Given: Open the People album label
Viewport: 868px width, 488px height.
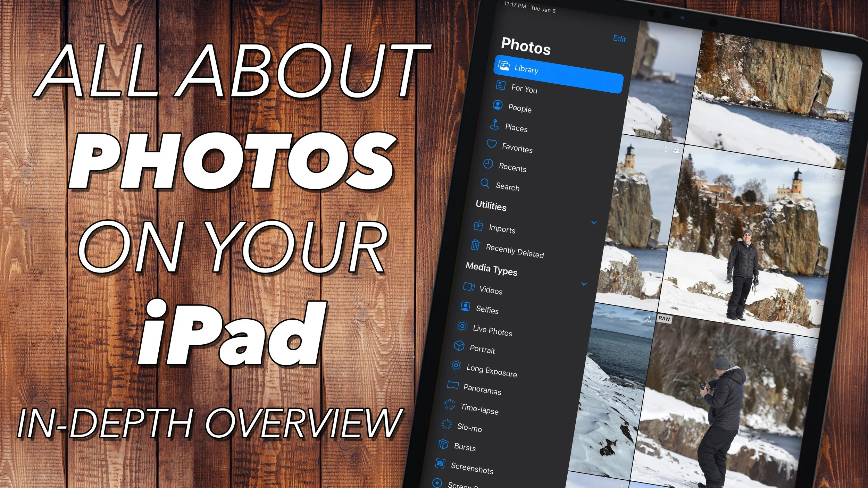Looking at the screenshot, I should pos(520,108).
